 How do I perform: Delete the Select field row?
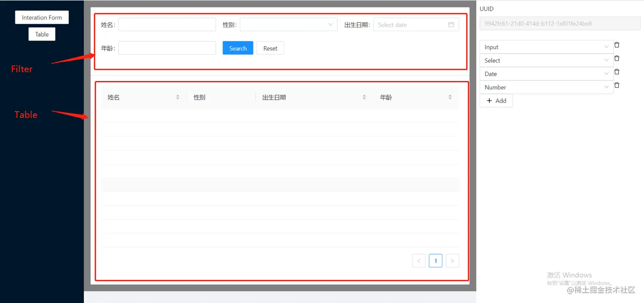click(617, 58)
